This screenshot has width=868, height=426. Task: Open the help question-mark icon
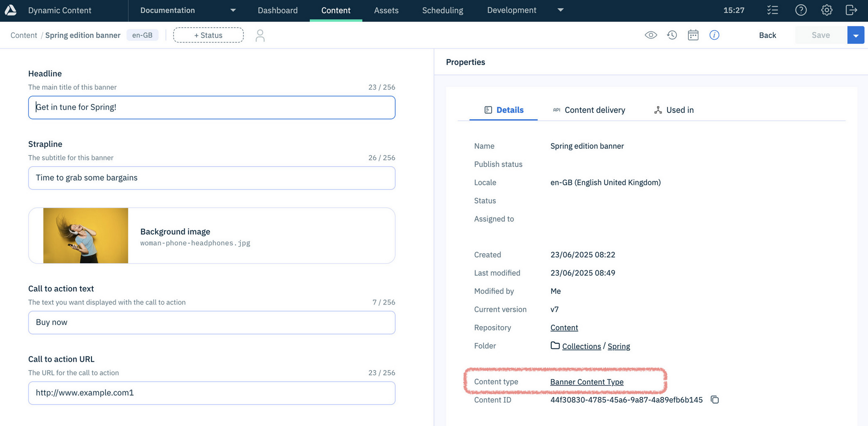tap(801, 10)
